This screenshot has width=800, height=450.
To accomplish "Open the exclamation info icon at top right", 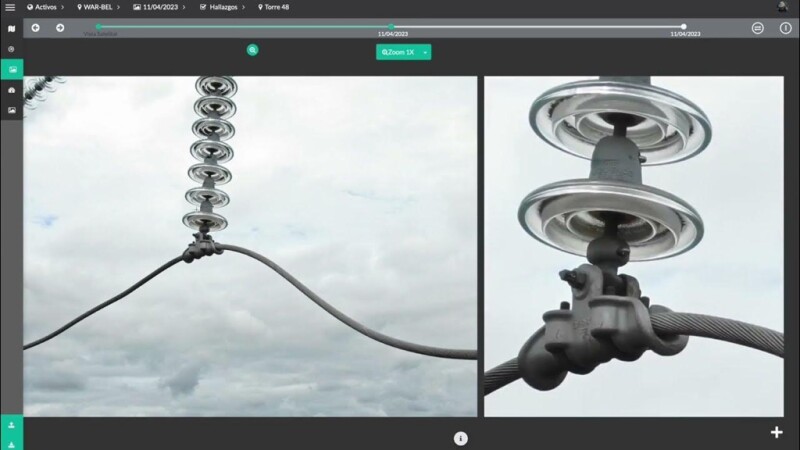I will [x=785, y=28].
